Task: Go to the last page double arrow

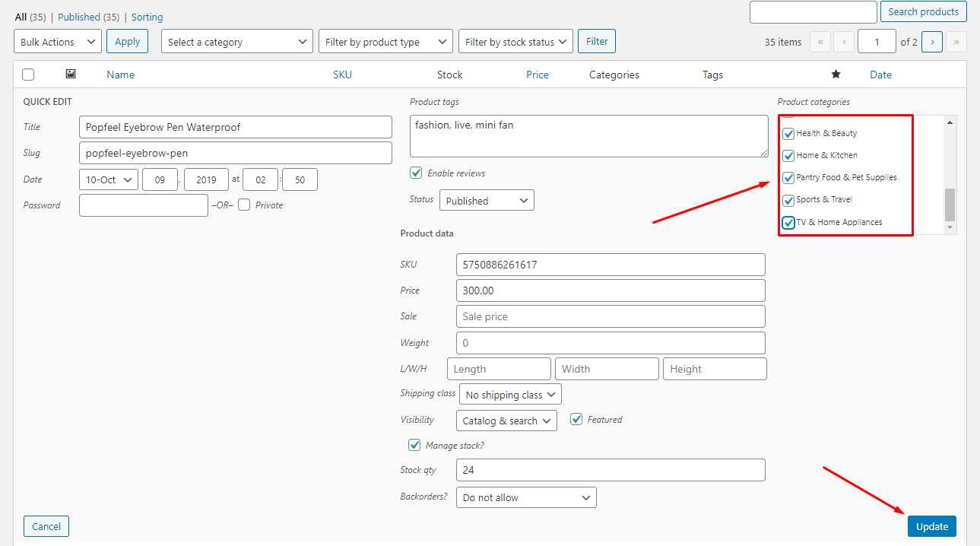Action: pos(956,42)
